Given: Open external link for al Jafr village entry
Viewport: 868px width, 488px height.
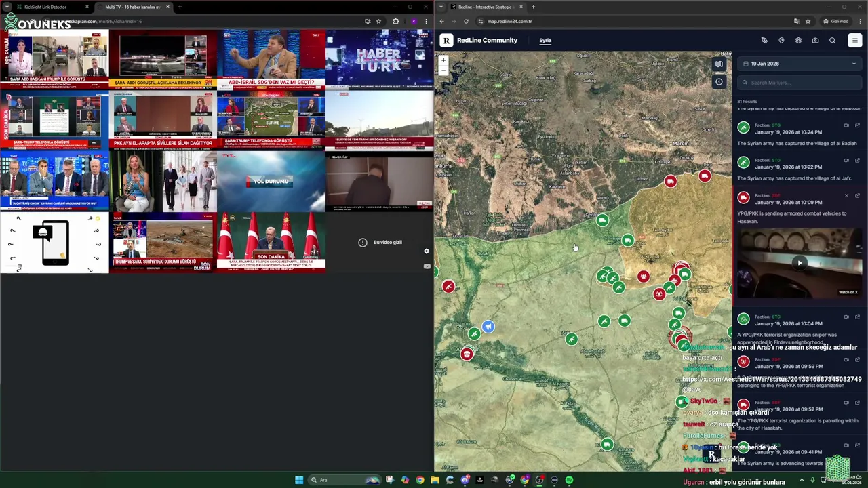Looking at the screenshot, I should [857, 161].
